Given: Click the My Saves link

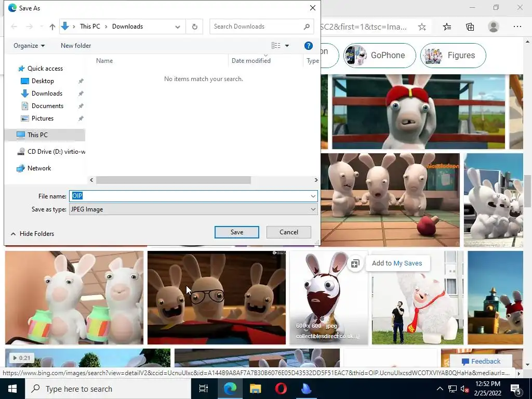Looking at the screenshot, I should (408, 263).
